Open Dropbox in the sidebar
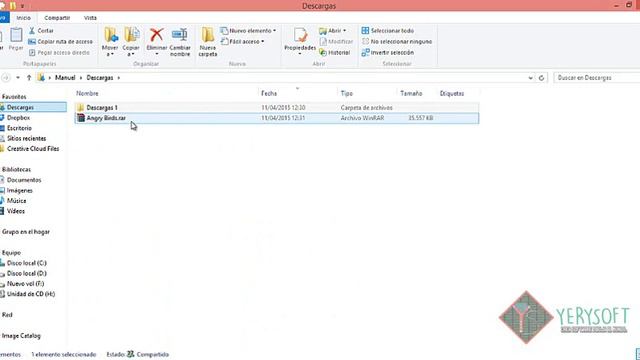 click(18, 118)
